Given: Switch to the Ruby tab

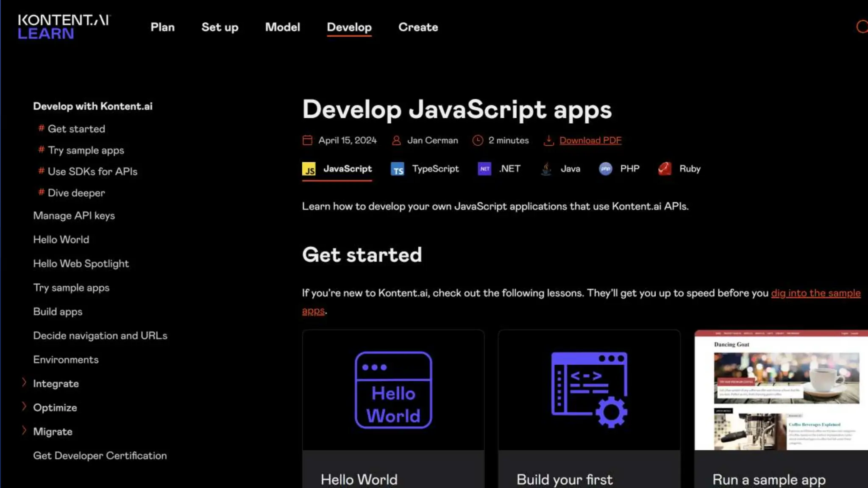Looking at the screenshot, I should [679, 169].
